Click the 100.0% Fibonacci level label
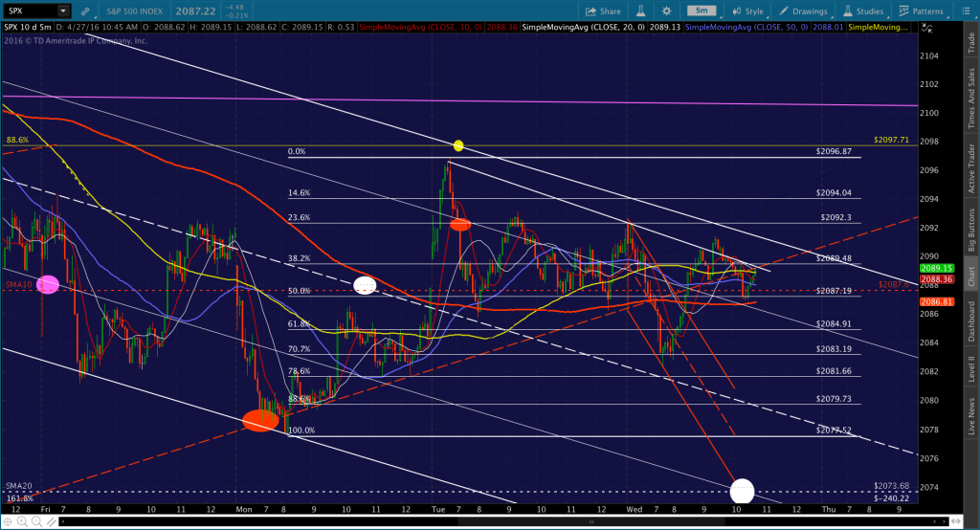This screenshot has width=980, height=530. [x=301, y=430]
